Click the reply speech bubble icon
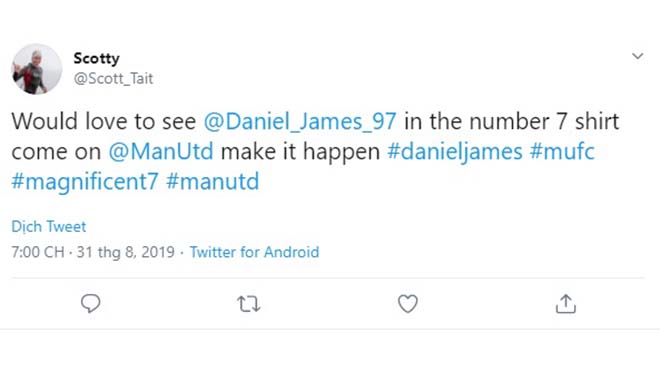This screenshot has height=371, width=660. (90, 303)
